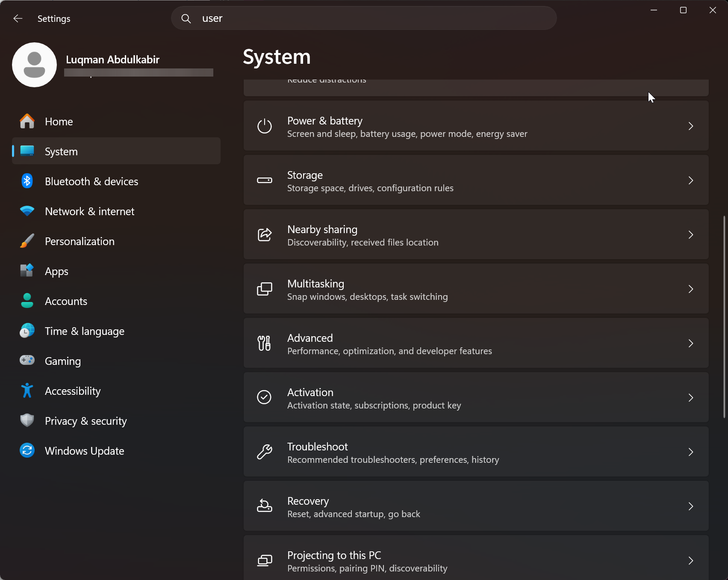Open the Troubleshoot title text
This screenshot has width=728, height=580.
(x=318, y=447)
